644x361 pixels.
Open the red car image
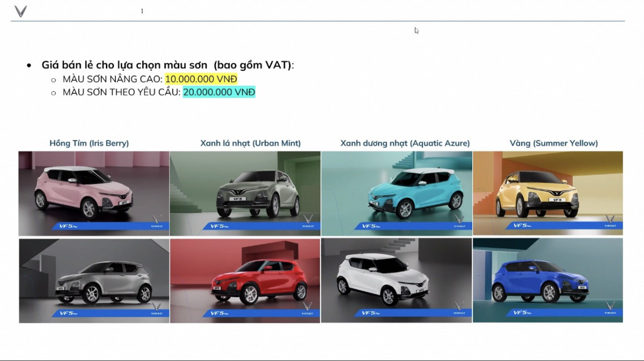245,281
